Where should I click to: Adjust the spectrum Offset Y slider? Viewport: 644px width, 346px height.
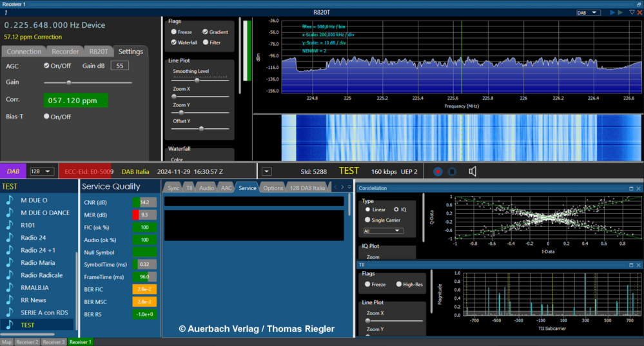[200, 128]
